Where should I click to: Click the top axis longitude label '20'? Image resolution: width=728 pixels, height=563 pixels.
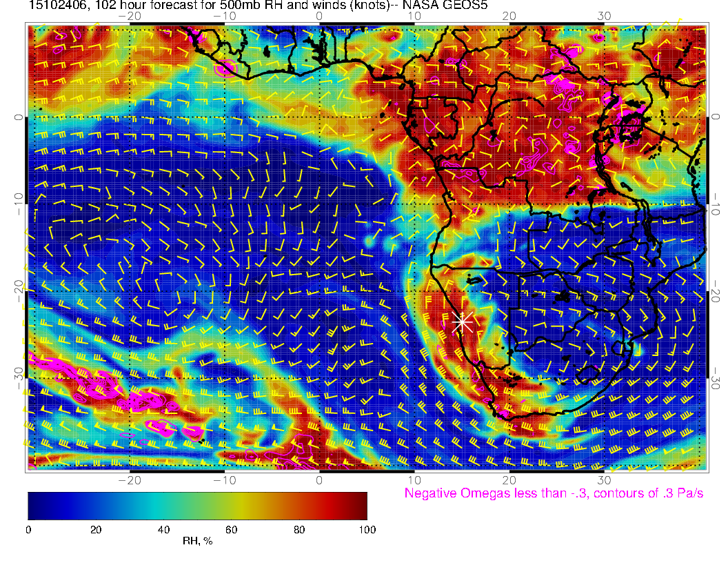pyautogui.click(x=509, y=17)
